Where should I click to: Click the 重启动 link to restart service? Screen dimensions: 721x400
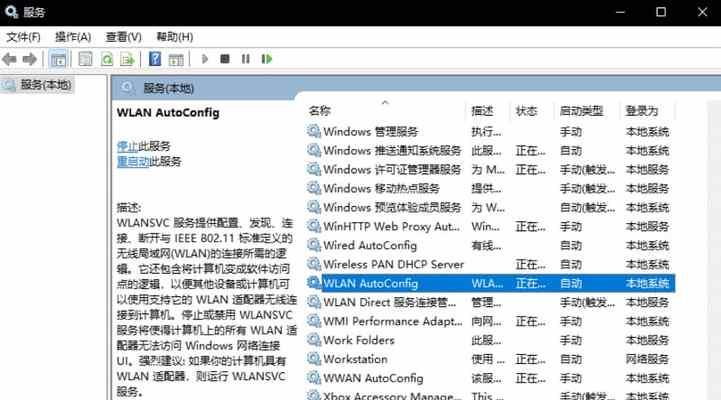coord(133,161)
